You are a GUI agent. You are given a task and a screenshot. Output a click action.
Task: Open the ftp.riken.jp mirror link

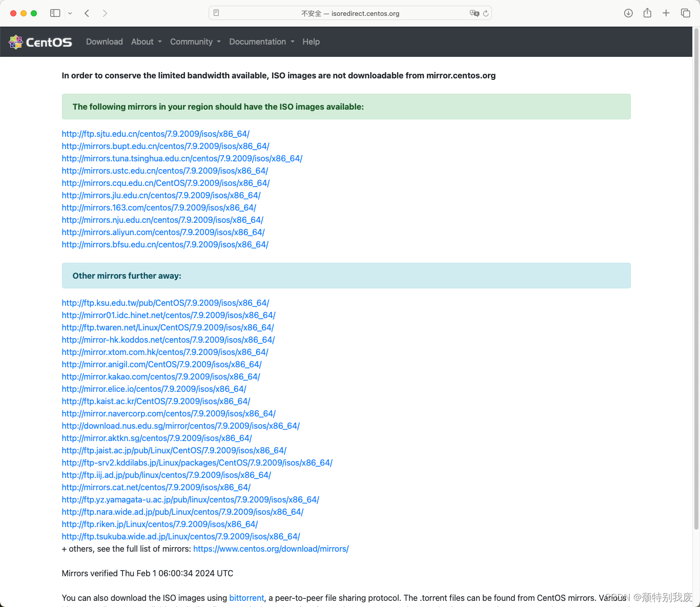[160, 524]
